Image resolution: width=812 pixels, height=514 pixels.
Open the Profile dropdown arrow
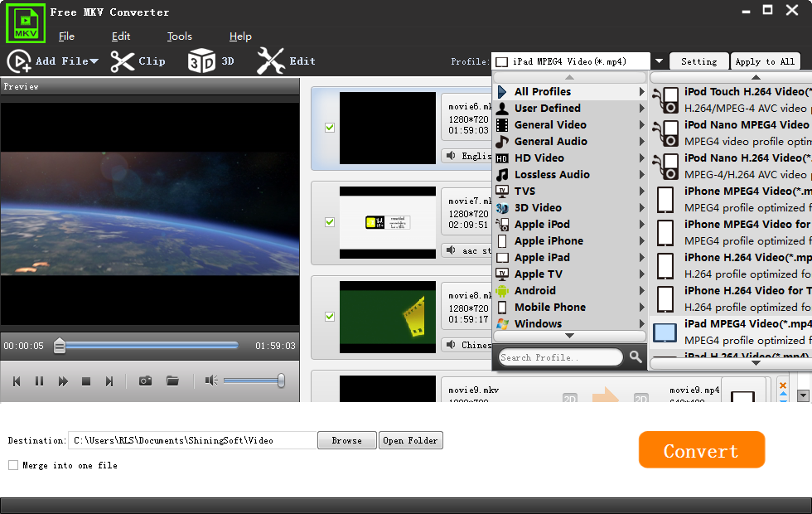click(659, 61)
